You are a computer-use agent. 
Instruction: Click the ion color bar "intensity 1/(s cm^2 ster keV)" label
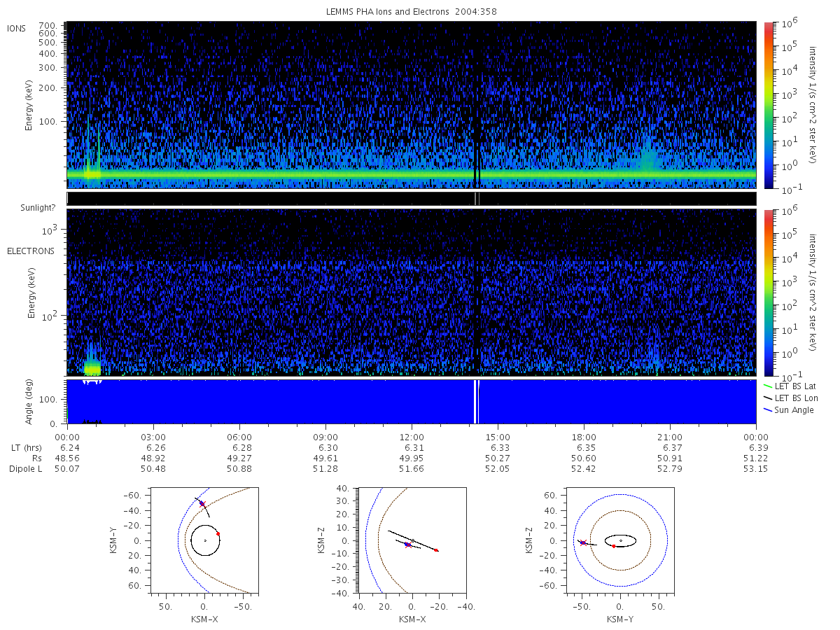(x=813, y=105)
